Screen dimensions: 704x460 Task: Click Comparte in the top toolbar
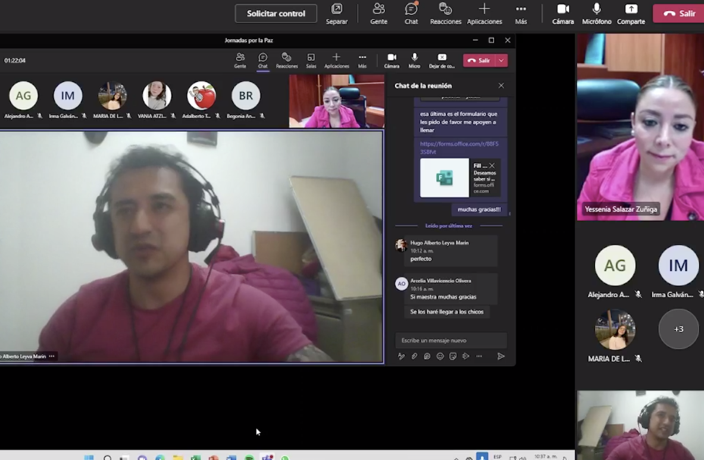pos(631,14)
